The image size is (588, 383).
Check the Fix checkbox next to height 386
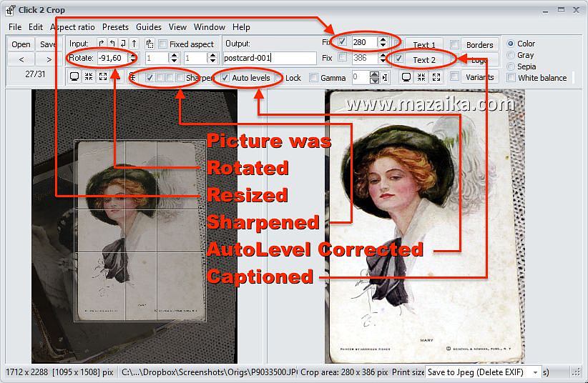(342, 57)
